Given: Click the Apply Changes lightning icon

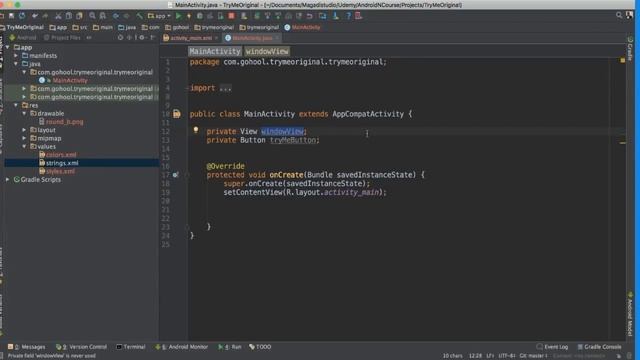Looking at the screenshot, I should coord(189,16).
